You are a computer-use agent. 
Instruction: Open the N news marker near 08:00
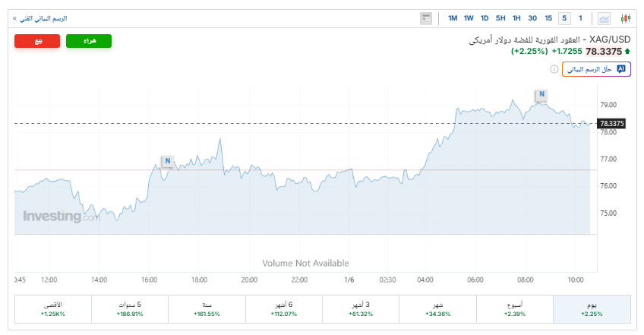tap(541, 95)
